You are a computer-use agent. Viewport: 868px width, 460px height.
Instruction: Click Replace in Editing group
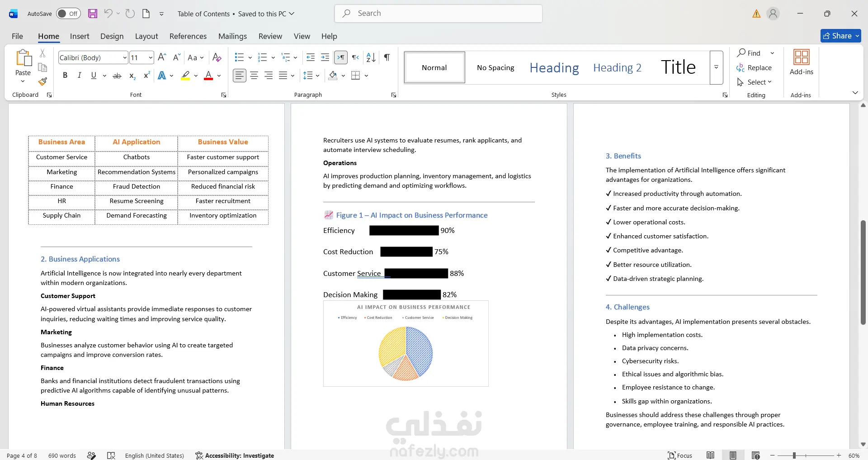click(x=754, y=67)
